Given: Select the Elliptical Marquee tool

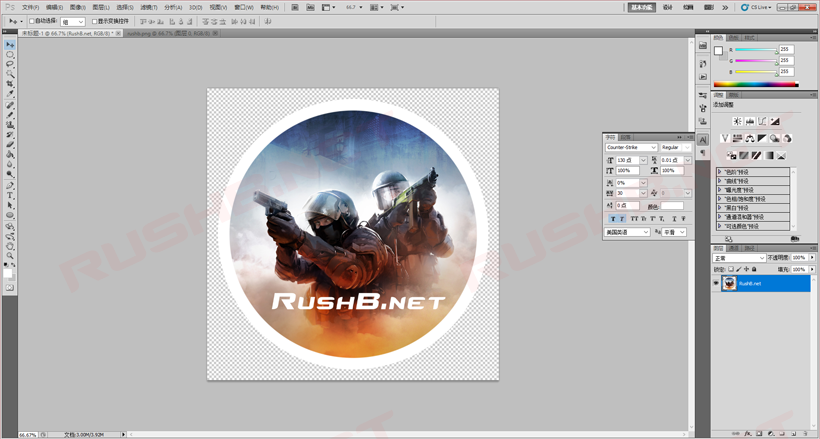Looking at the screenshot, I should coord(10,55).
